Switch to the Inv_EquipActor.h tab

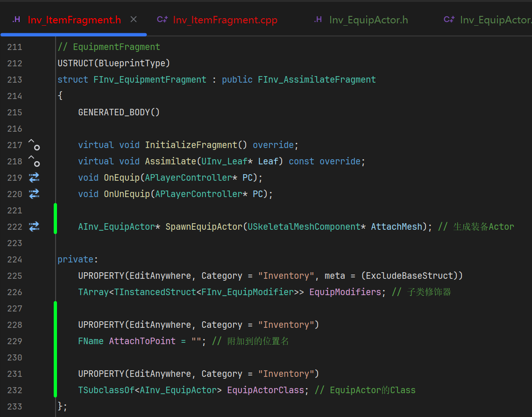pyautogui.click(x=369, y=20)
